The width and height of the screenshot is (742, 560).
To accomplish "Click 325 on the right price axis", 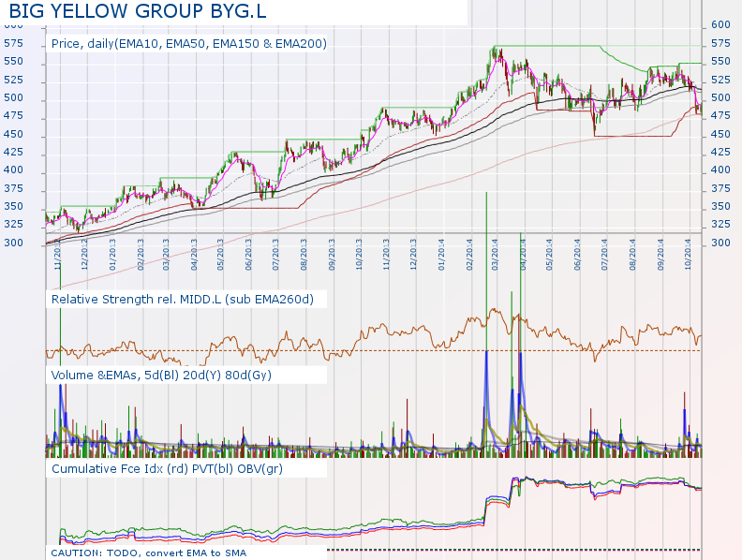I will 720,224.
